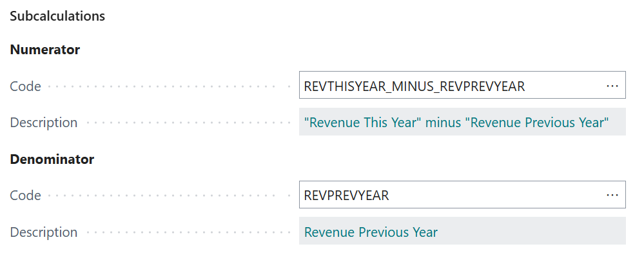Click the REVTHISYEAR_MINUS_REVPREVYEAR code field

(x=414, y=86)
